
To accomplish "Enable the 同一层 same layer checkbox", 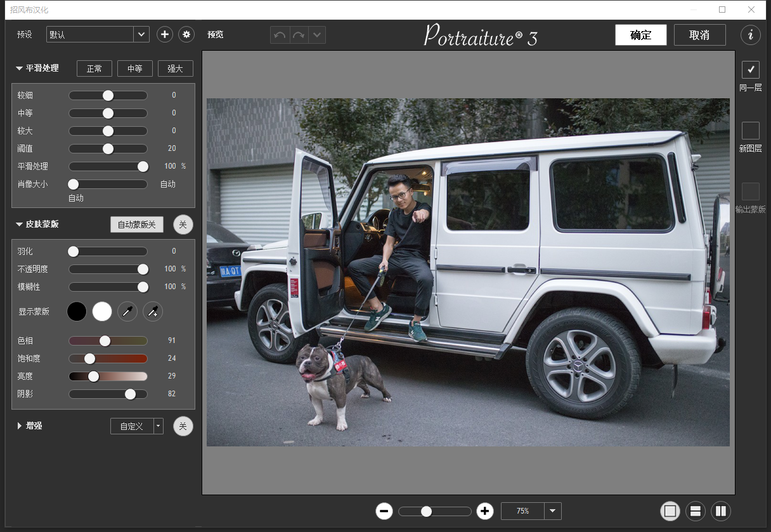I will tap(751, 70).
